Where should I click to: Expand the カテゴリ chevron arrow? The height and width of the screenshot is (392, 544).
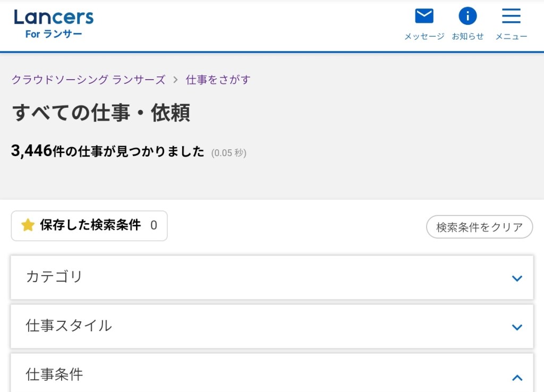[517, 278]
